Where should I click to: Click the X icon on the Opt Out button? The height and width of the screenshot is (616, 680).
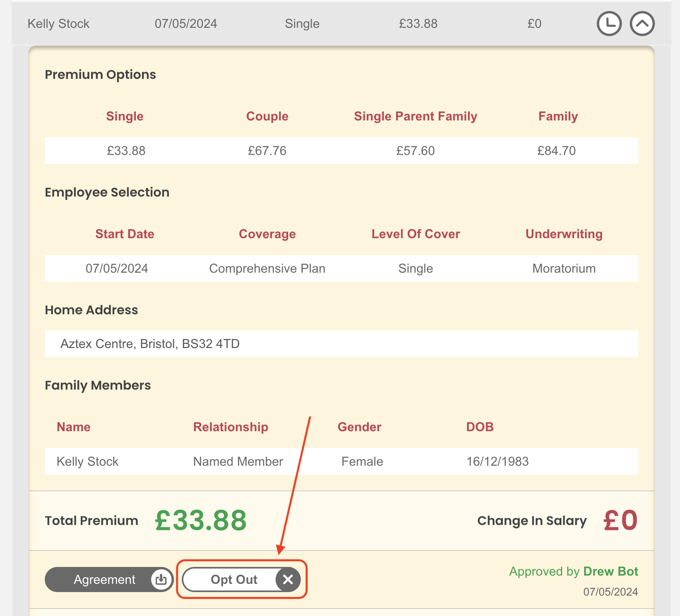(288, 580)
